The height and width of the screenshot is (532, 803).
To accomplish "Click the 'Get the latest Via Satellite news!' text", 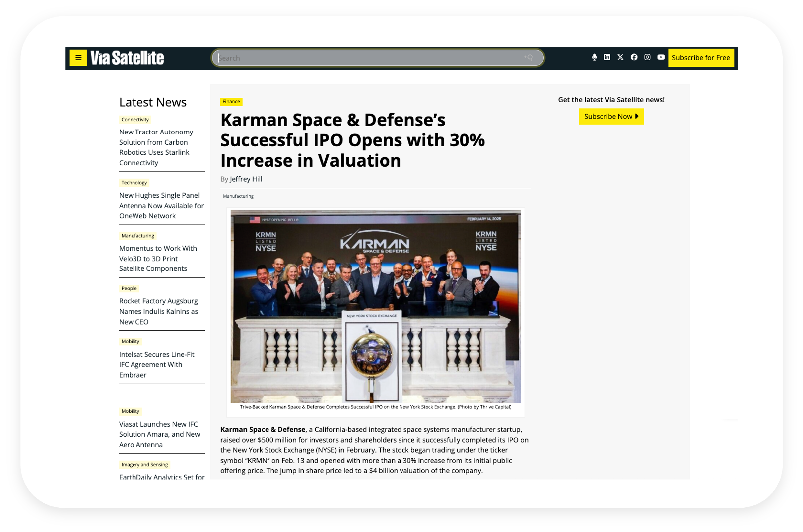I will click(x=611, y=100).
